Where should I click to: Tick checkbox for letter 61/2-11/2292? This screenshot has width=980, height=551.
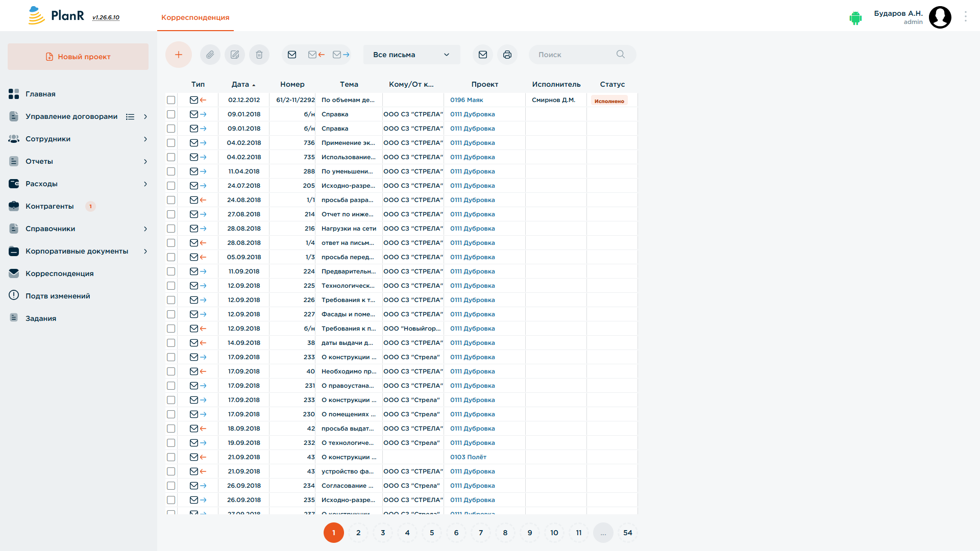coord(171,100)
